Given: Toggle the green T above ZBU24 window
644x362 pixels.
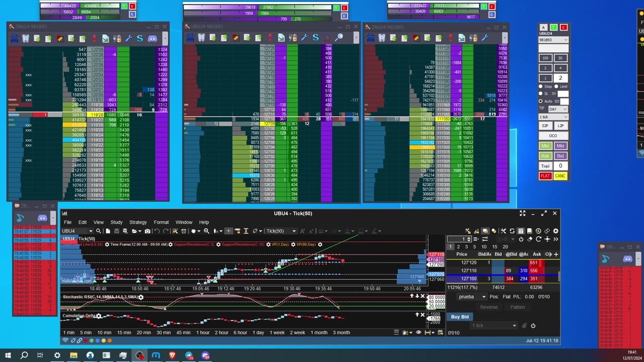Looking at the screenshot, I should tap(124, 7).
